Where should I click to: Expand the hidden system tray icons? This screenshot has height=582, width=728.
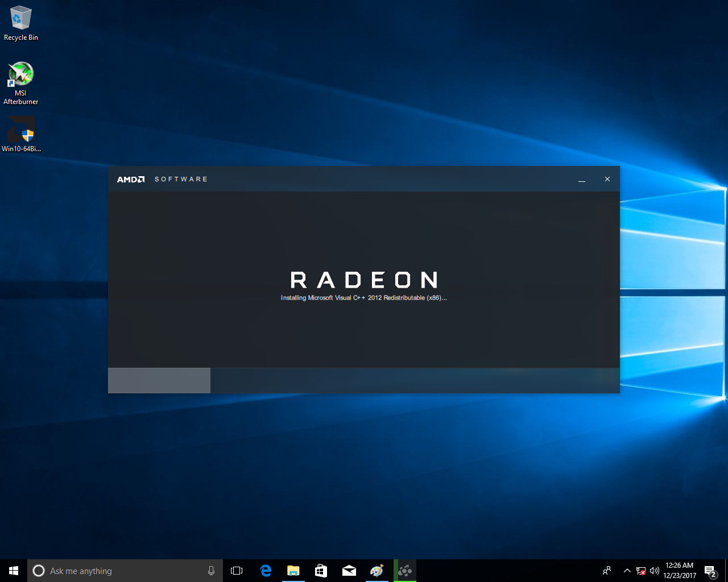tap(627, 571)
